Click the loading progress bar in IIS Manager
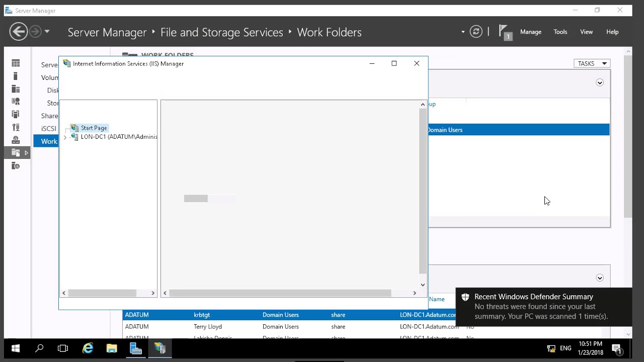644x362 pixels. 209,199
